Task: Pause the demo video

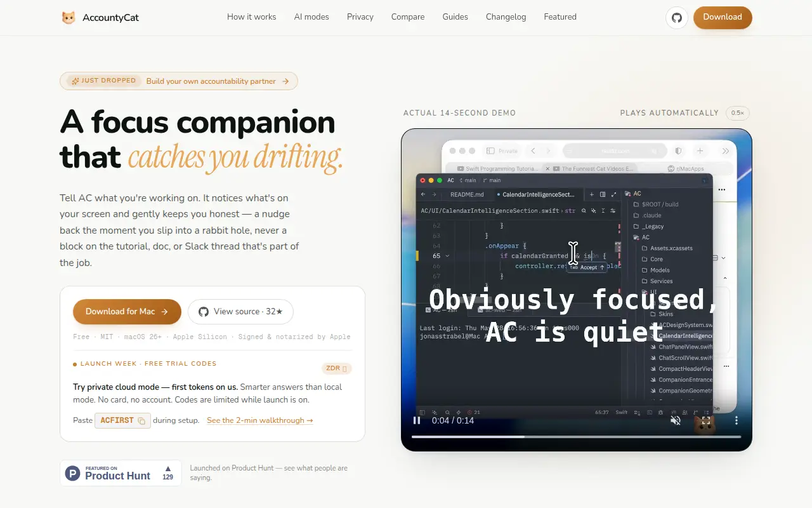Action: tap(417, 420)
